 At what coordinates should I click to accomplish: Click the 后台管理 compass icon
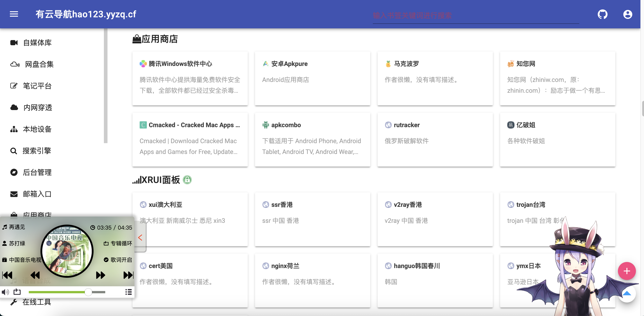coord(14,172)
